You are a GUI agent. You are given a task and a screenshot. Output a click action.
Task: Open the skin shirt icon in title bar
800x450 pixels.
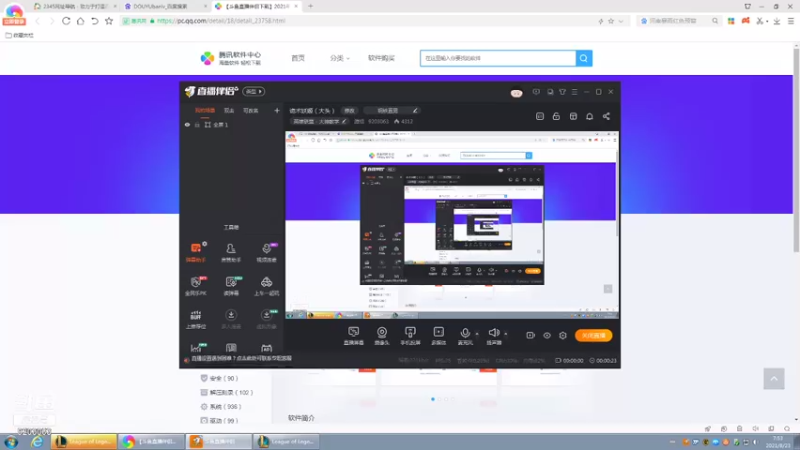pos(562,92)
